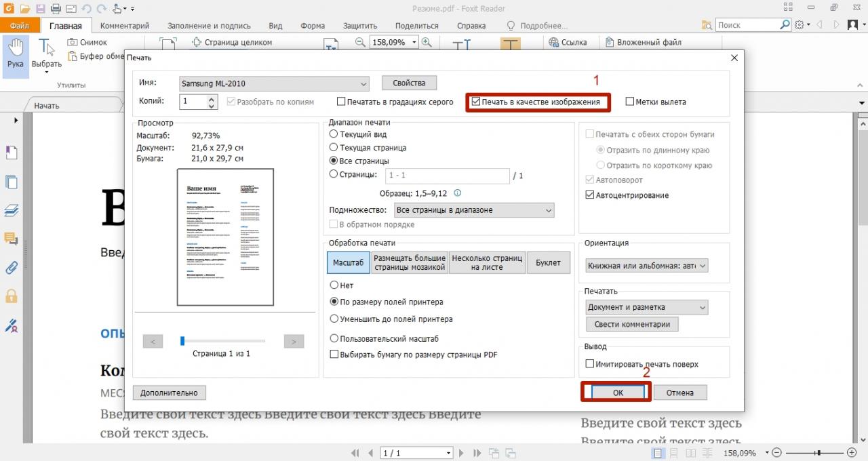The image size is (868, 461).
Task: Switch to the Защитить ribbon tab
Action: [x=360, y=26]
